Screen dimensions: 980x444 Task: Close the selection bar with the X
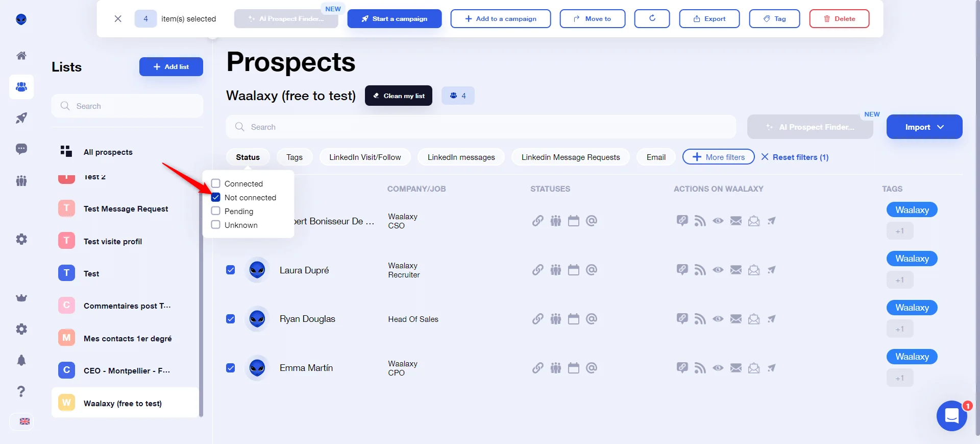pyautogui.click(x=118, y=18)
